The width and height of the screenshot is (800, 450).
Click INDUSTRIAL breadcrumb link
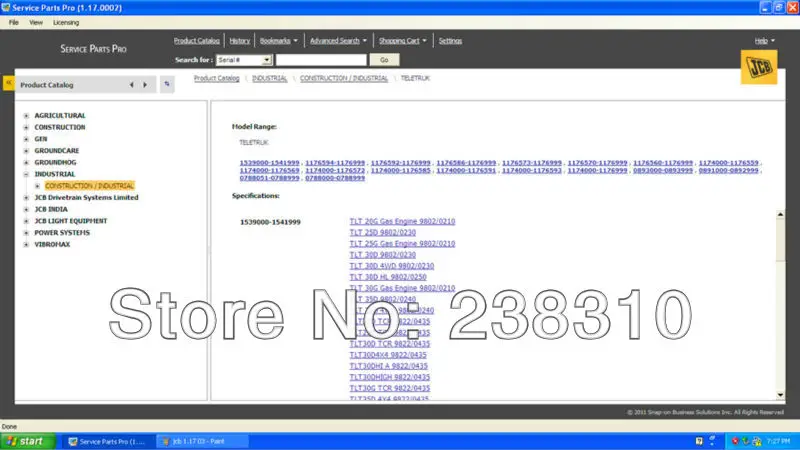pos(269,78)
